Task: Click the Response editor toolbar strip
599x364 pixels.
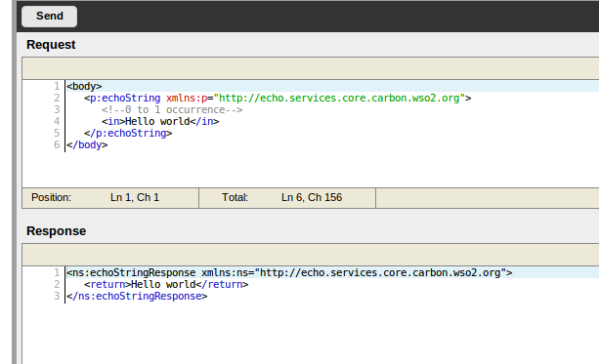Action: pyautogui.click(x=311, y=255)
